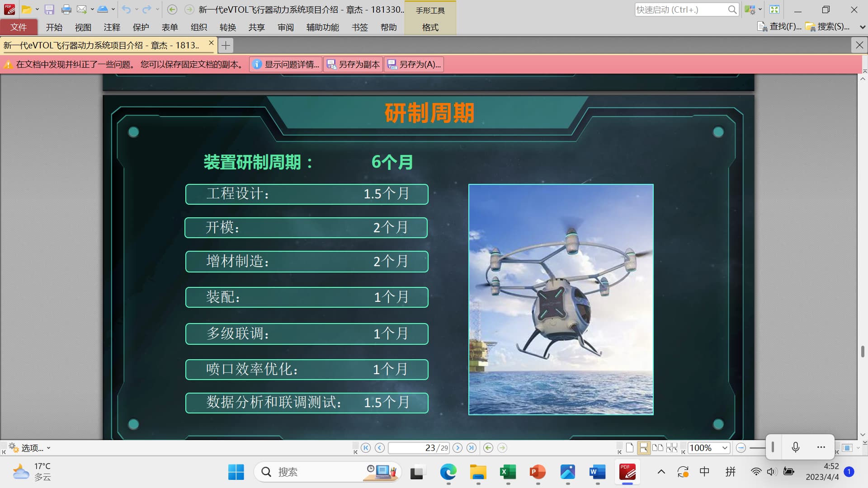This screenshot has height=488, width=868.
Task: Click the microphone dictation icon
Action: [796, 447]
